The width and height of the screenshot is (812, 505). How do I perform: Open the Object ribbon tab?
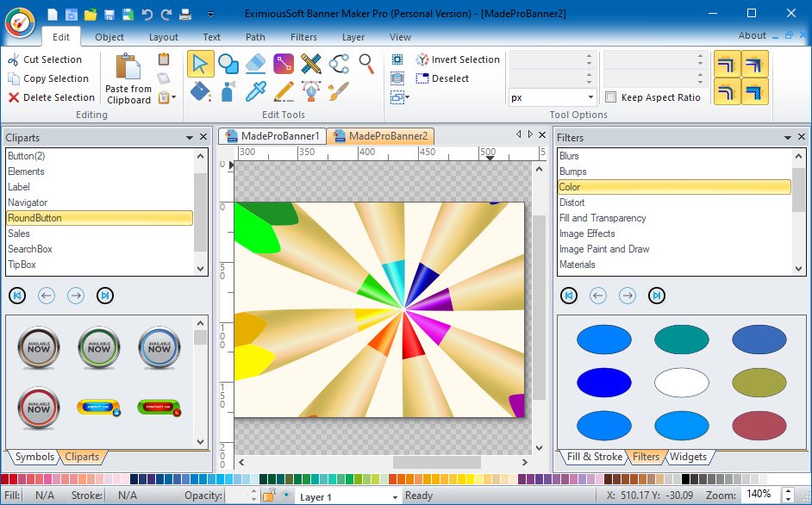[109, 37]
